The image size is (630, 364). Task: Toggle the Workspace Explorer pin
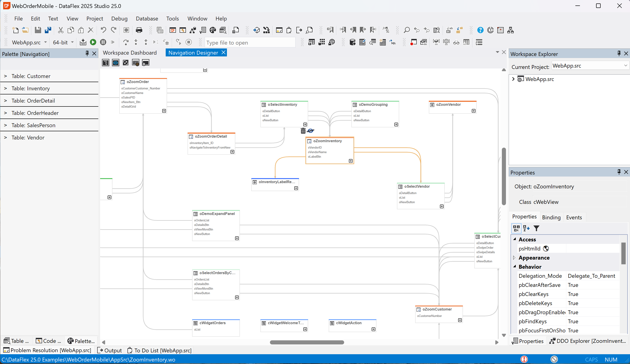pyautogui.click(x=619, y=53)
